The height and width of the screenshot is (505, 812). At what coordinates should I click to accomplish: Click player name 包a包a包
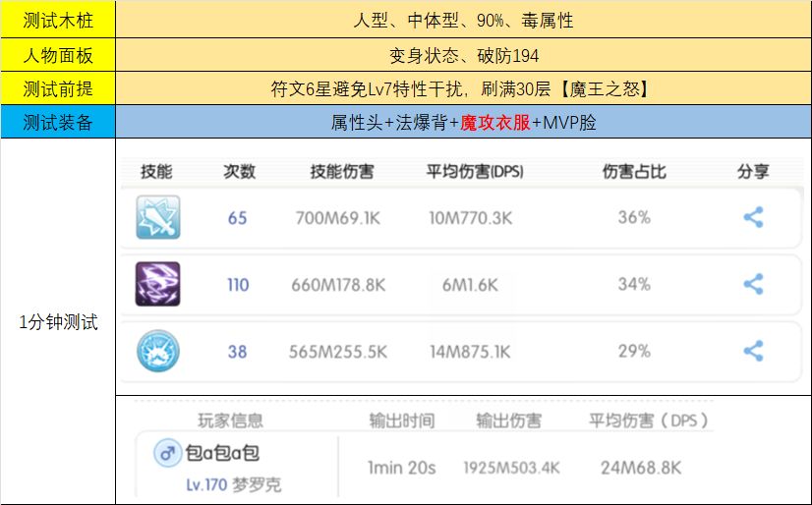click(x=222, y=453)
